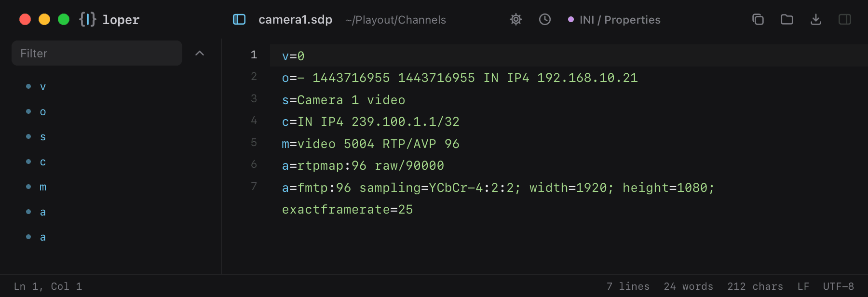The image size is (868, 297).
Task: Maximize window with green button
Action: pyautogui.click(x=64, y=19)
